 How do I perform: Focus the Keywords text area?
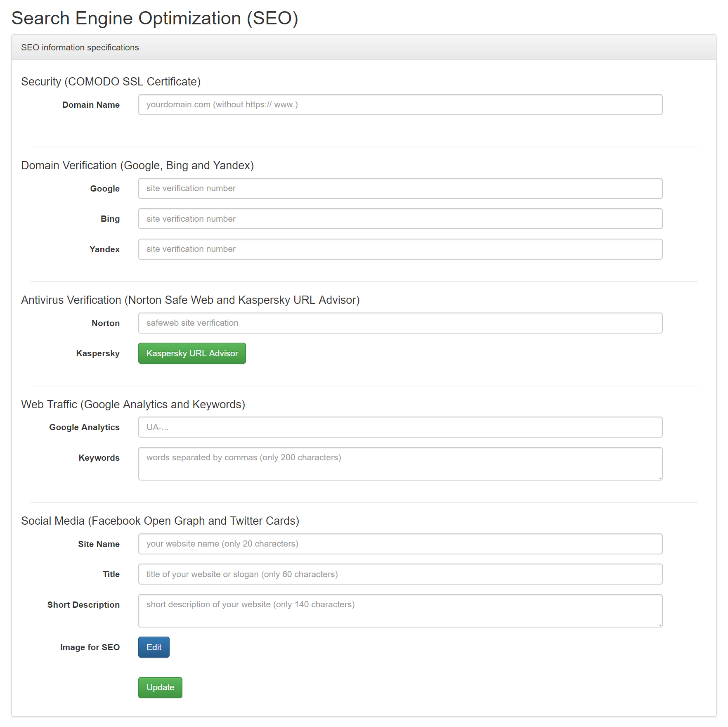coord(400,464)
